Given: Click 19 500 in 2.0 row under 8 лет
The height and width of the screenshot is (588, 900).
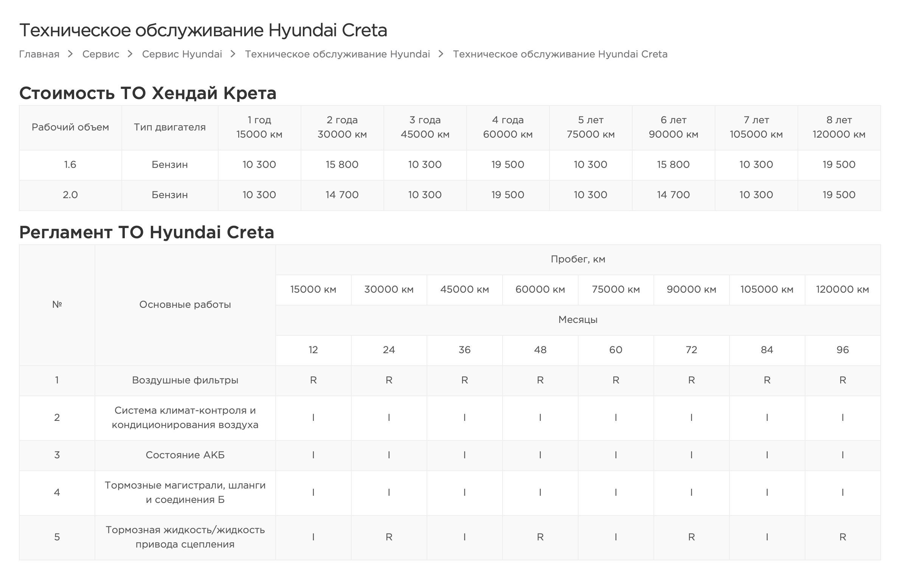Looking at the screenshot, I should tap(839, 195).
